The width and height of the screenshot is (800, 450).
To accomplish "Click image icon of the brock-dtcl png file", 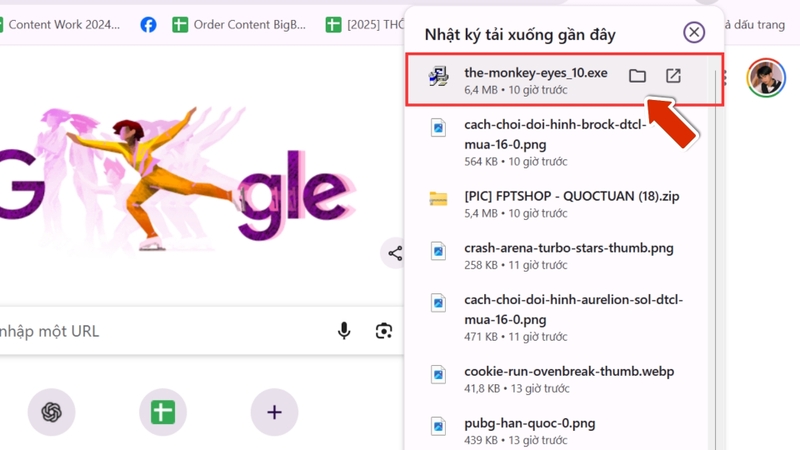I will pyautogui.click(x=438, y=128).
